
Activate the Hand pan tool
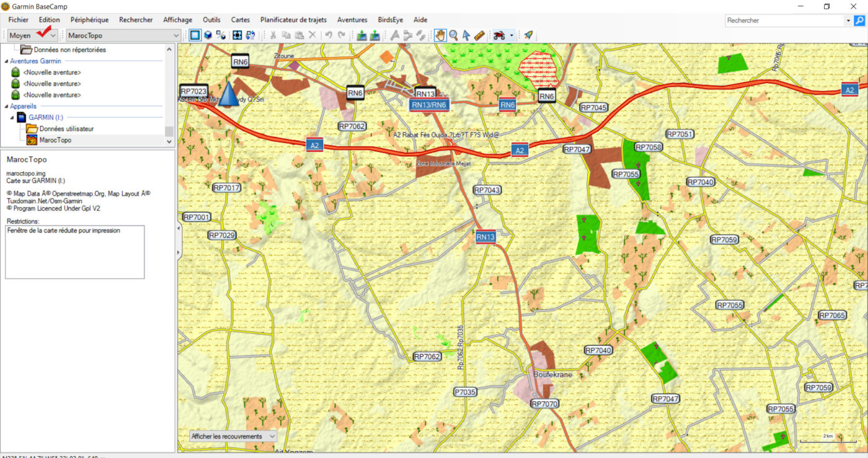440,35
